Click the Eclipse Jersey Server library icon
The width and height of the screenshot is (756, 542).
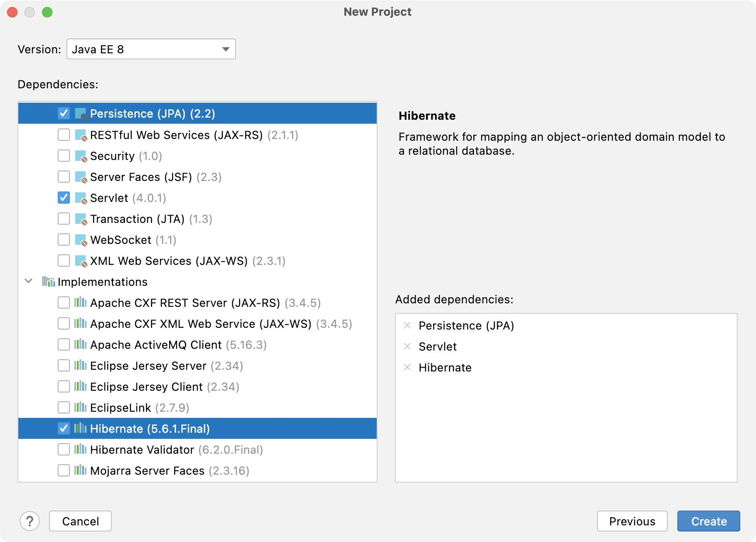pyautogui.click(x=80, y=365)
